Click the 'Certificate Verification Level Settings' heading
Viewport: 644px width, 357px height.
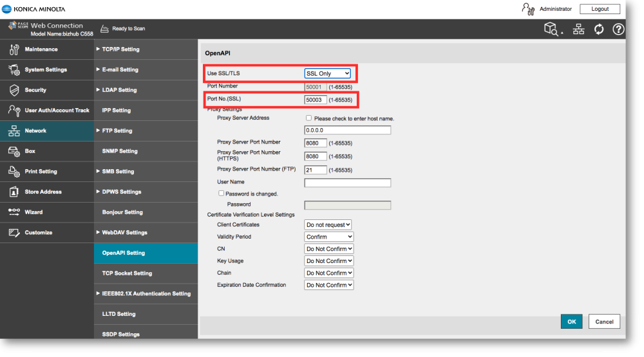(x=251, y=215)
